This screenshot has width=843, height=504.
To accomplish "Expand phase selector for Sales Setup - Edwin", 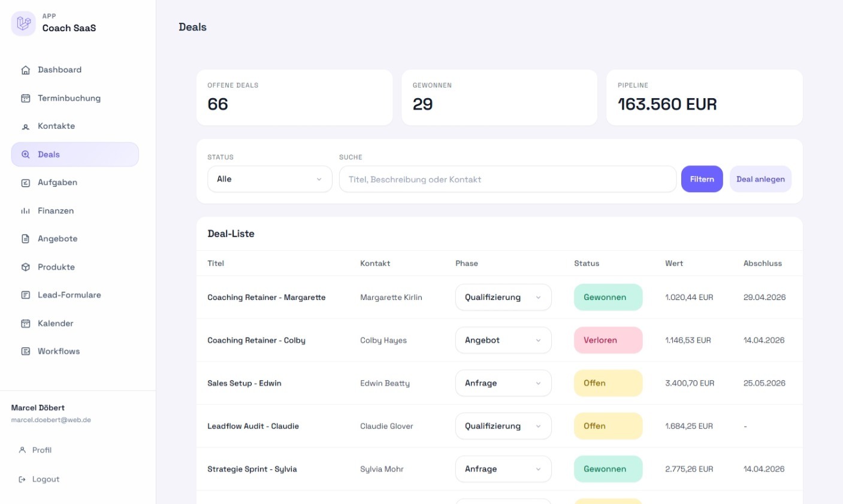I will click(503, 383).
